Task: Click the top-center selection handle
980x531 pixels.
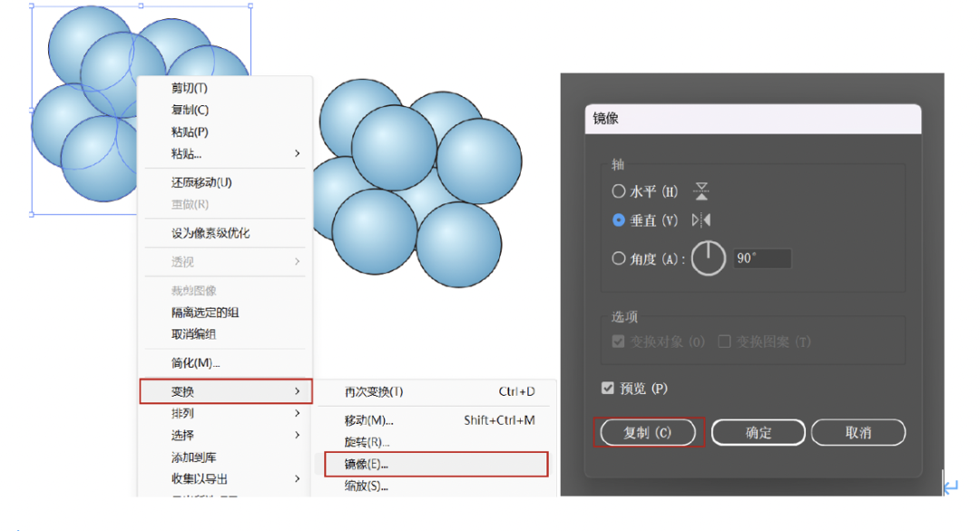Action: 142,5
